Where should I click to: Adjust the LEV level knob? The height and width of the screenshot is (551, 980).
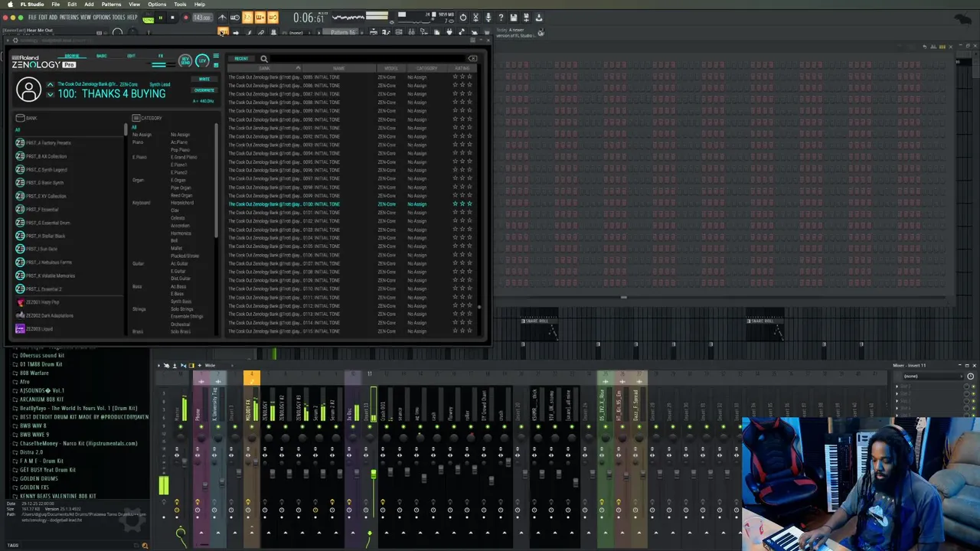coord(201,60)
